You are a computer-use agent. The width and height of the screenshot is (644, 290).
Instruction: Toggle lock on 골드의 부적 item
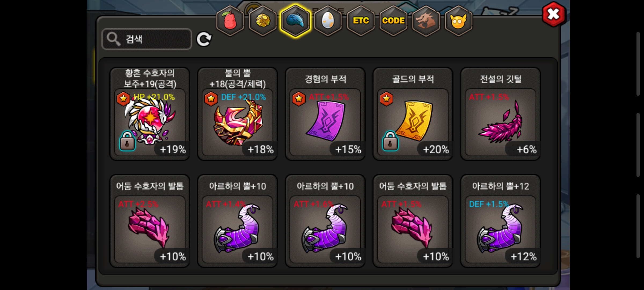(390, 141)
